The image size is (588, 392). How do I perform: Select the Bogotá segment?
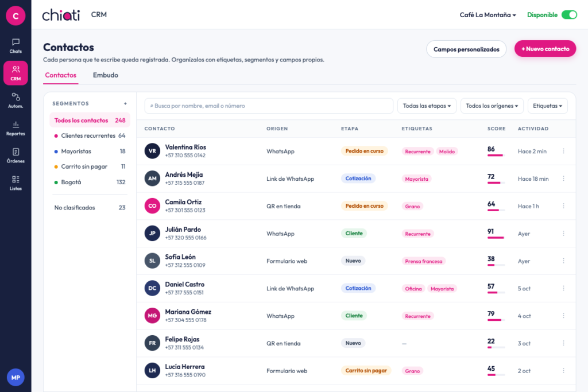[x=90, y=182]
